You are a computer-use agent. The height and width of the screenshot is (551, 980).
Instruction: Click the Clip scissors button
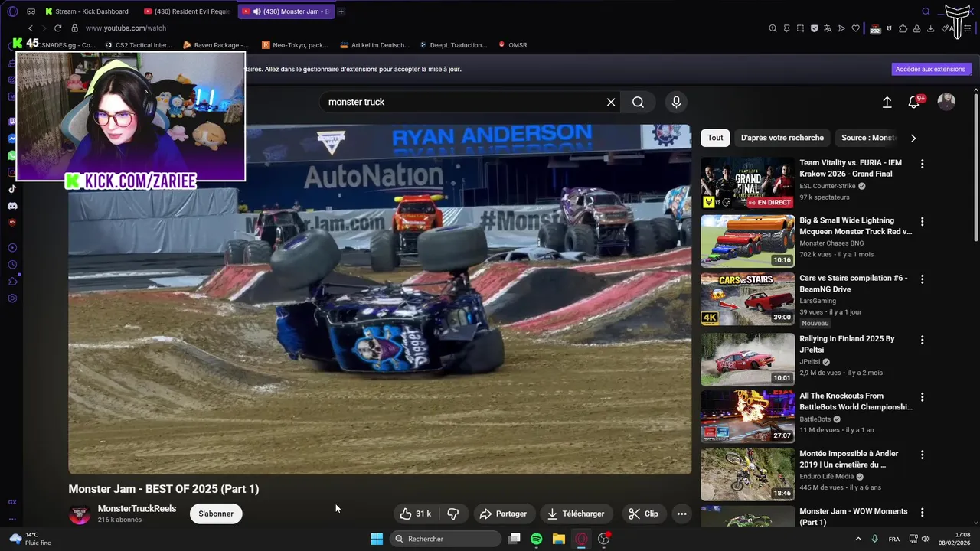point(643,514)
